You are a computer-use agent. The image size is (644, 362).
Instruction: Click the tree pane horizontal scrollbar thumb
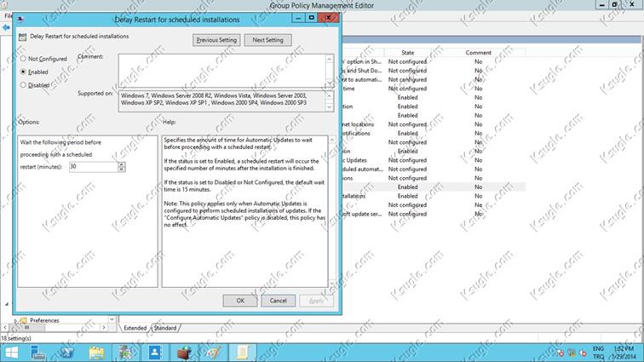coord(26,327)
